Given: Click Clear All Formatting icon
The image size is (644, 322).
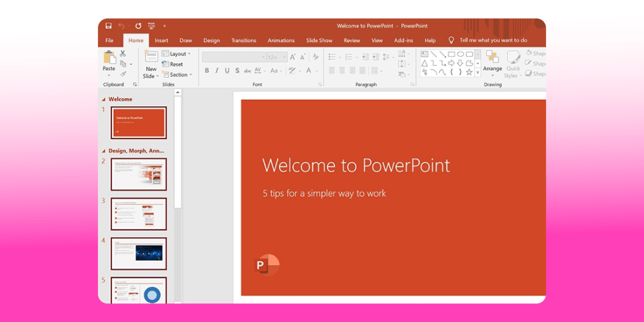Looking at the screenshot, I should coord(316,57).
